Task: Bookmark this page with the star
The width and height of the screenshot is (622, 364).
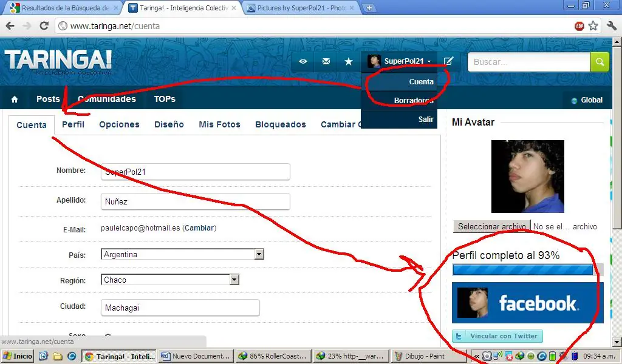Action: [x=593, y=25]
